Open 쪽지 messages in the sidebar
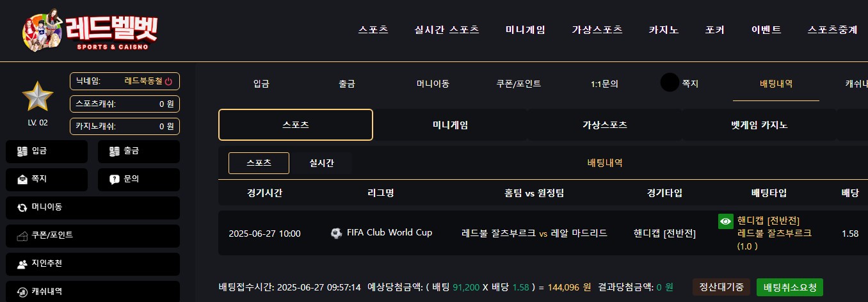This screenshot has height=302, width=868. pyautogui.click(x=47, y=179)
